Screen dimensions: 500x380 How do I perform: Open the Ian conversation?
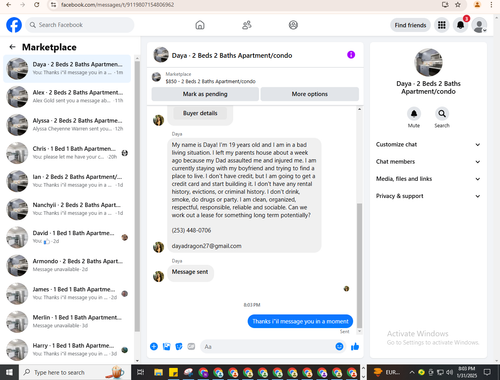pyautogui.click(x=67, y=181)
